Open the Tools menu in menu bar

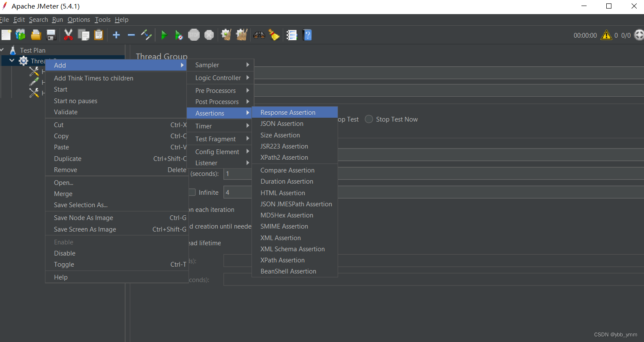point(102,20)
